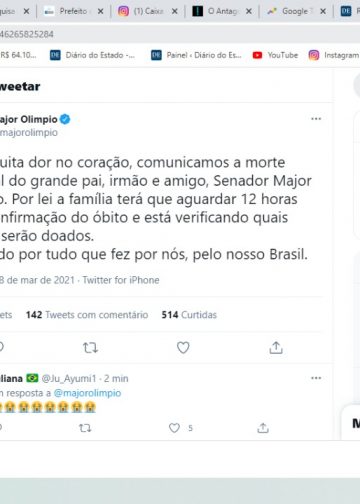
Task: Retweet the Major Olimpio tweet
Action: click(90, 348)
